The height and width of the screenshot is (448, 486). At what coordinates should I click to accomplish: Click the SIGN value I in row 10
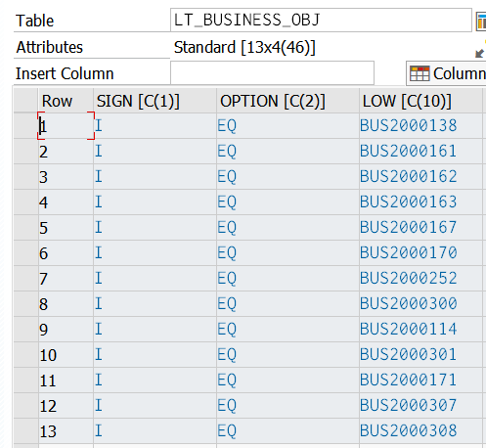tap(99, 354)
